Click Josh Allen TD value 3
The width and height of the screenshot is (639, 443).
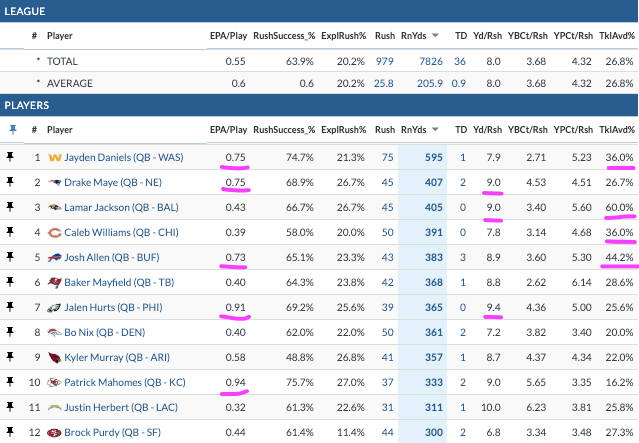(463, 257)
